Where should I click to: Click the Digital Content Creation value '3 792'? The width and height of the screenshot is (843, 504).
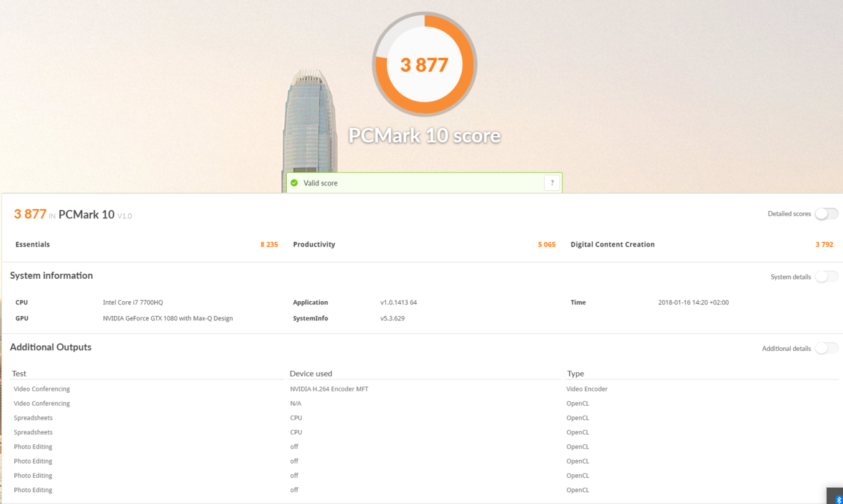click(824, 245)
